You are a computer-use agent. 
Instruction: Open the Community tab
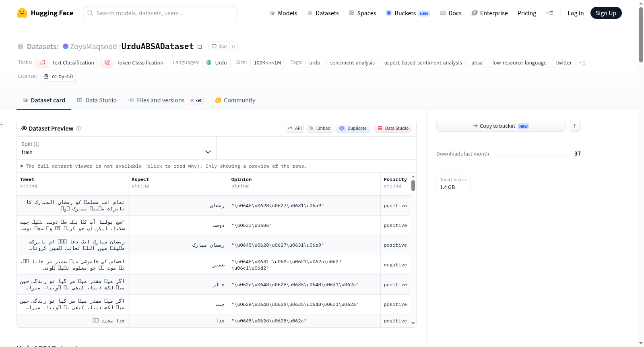coord(235,100)
